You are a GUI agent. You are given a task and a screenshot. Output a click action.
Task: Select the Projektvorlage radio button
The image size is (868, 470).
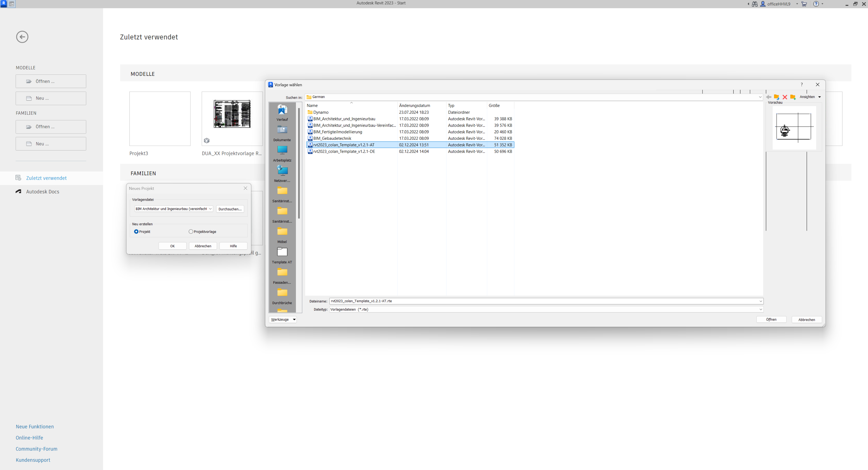[191, 231]
